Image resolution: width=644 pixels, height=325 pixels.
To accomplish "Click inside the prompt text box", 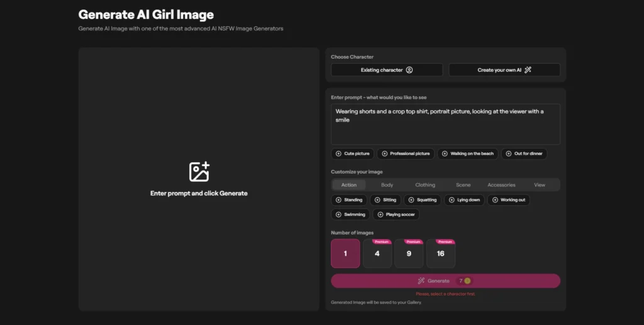I will 446,124.
